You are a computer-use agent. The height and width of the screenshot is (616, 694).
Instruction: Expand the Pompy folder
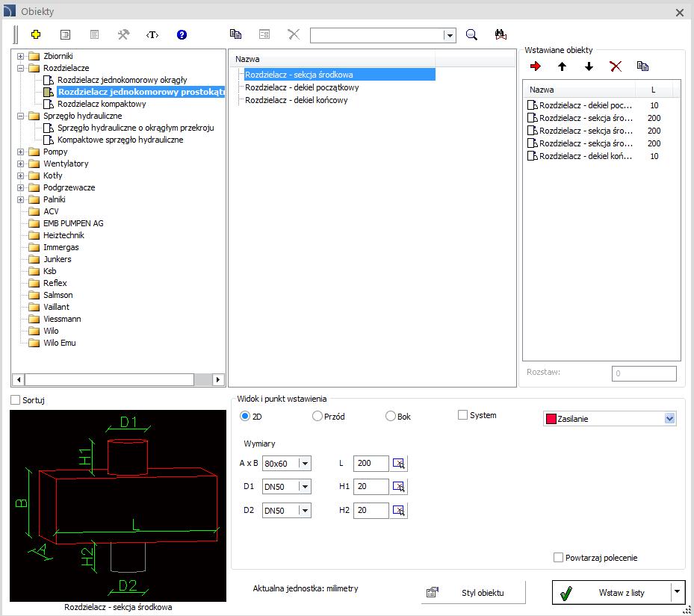point(20,152)
